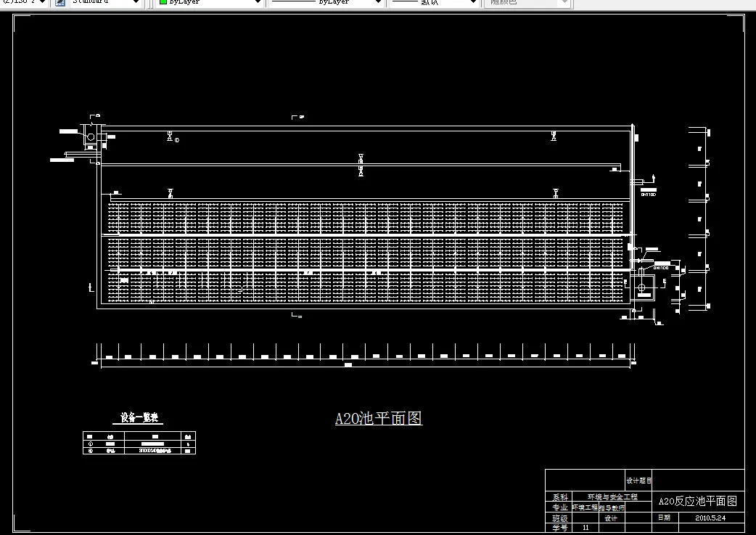756x535 pixels.
Task: Open the ByLayer linetype dropdown
Action: coord(378,2)
